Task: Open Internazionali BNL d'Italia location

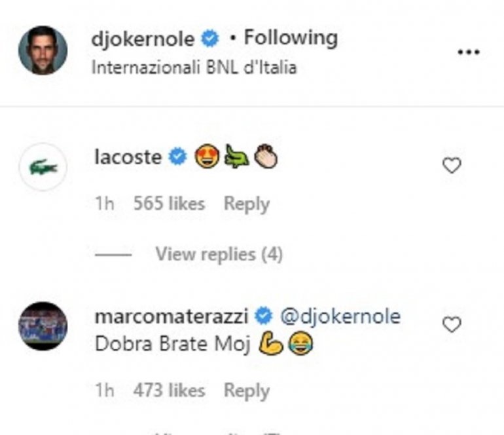Action: [193, 67]
